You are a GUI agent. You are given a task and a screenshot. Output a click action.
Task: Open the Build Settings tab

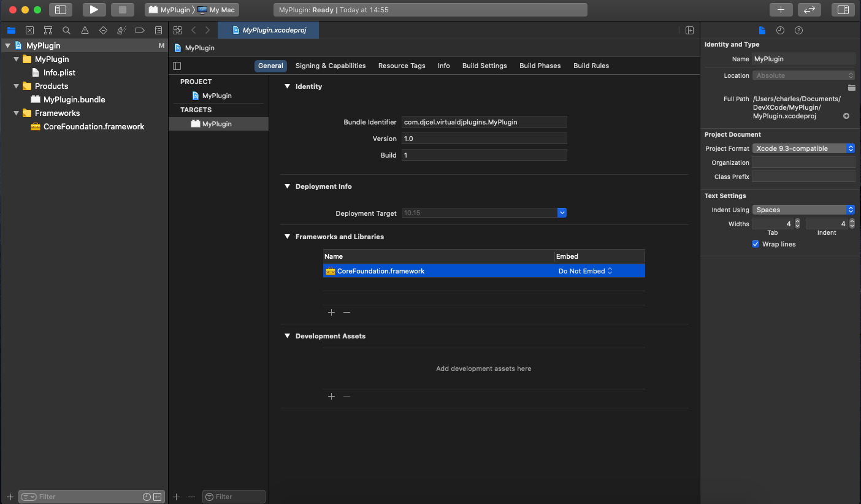484,66
